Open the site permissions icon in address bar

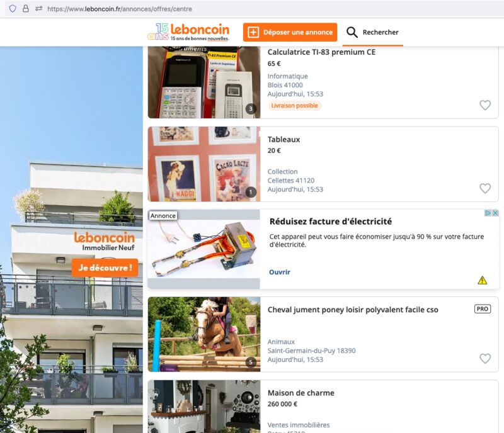(x=39, y=9)
